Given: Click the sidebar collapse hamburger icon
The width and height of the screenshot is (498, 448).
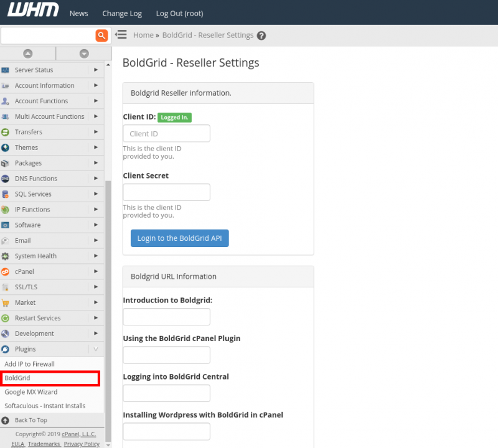Looking at the screenshot, I should [121, 34].
